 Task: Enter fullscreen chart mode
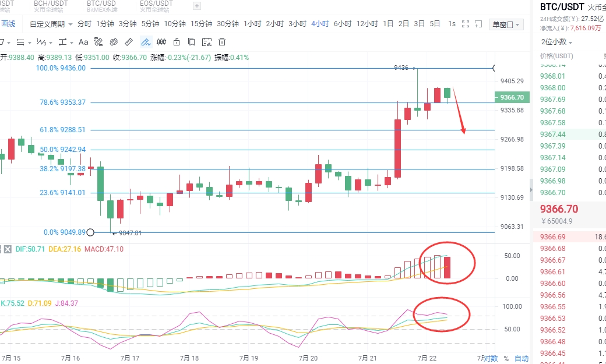466,24
